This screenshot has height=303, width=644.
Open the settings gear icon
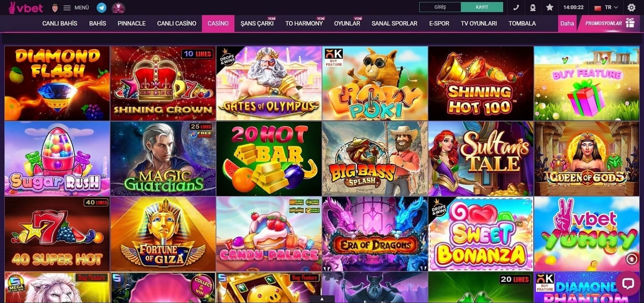(x=631, y=7)
